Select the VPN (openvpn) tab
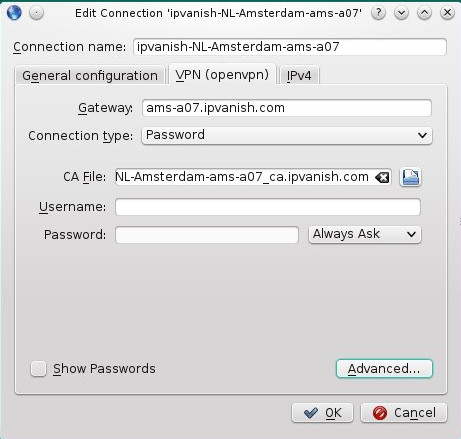 pos(222,74)
